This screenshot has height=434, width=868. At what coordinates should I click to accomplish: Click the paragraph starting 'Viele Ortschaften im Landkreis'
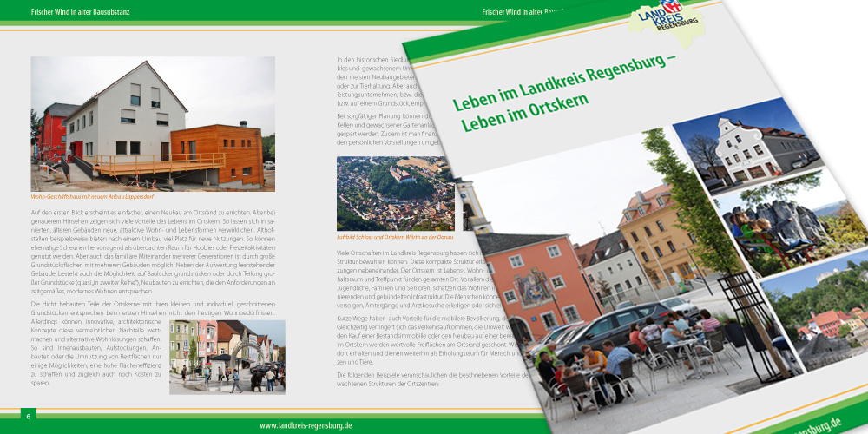tap(399, 279)
